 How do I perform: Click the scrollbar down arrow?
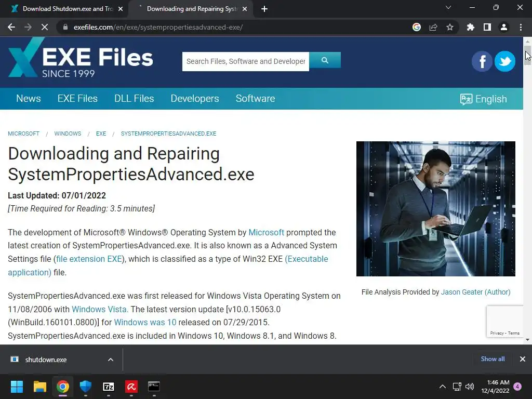point(528,340)
